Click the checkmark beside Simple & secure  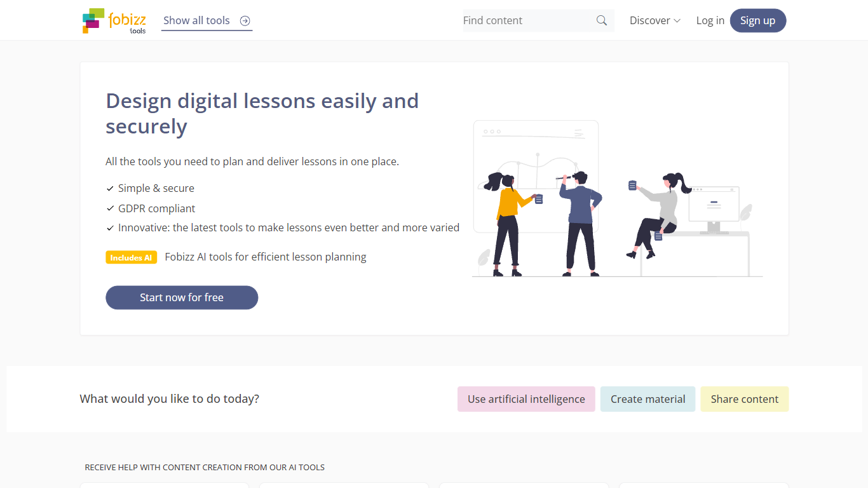click(x=110, y=189)
